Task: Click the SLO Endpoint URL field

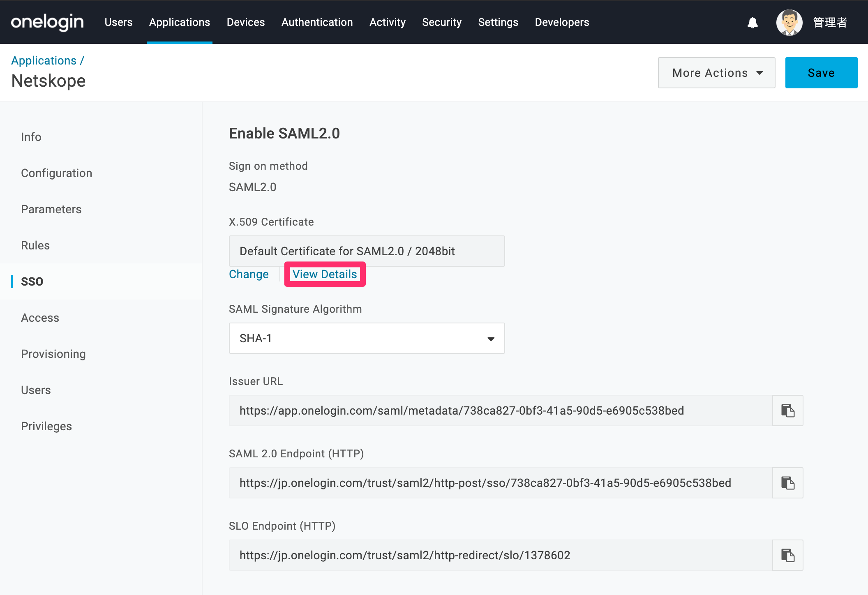Action: 501,555
